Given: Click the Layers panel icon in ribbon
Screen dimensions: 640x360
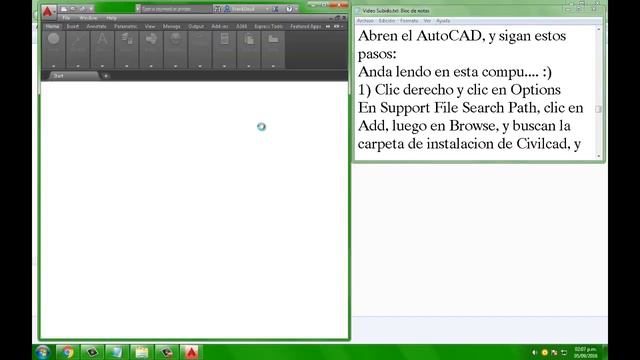Looking at the screenshot, I should pyautogui.click(x=127, y=39).
